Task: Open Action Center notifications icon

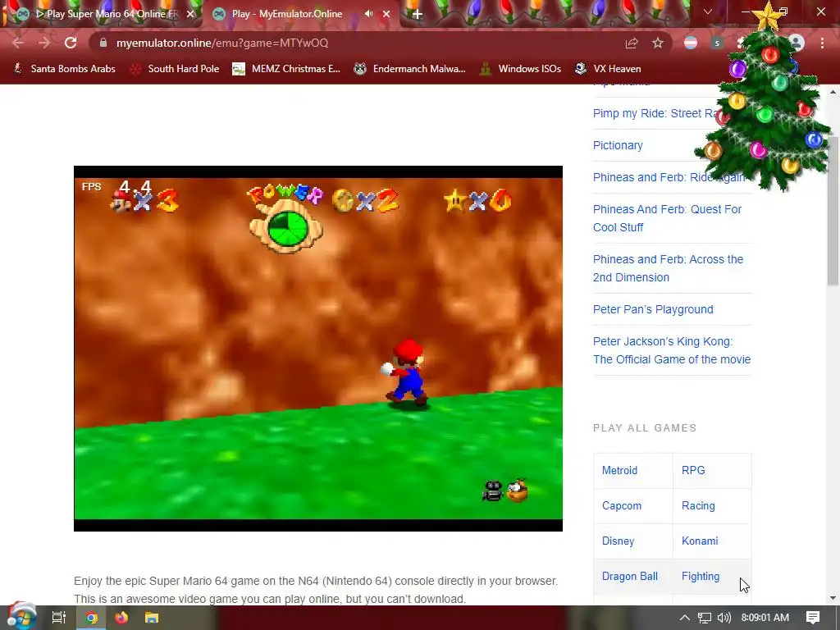Action: click(x=813, y=618)
